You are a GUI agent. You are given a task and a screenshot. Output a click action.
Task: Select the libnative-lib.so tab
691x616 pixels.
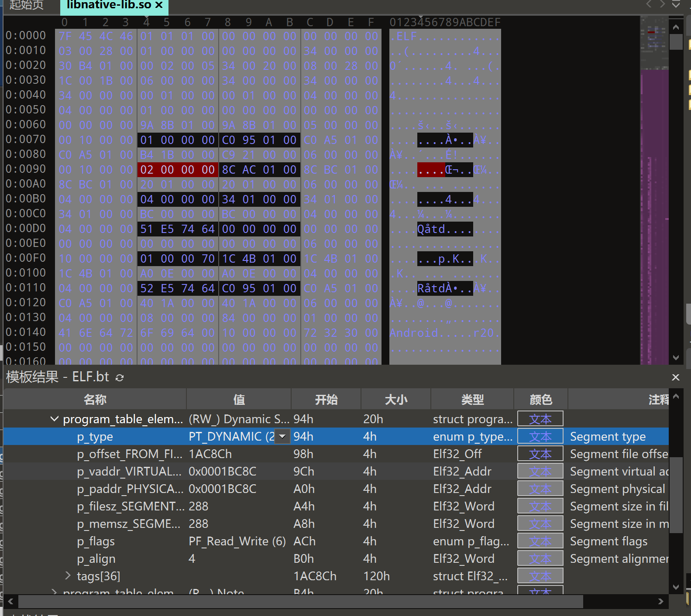[x=108, y=5]
